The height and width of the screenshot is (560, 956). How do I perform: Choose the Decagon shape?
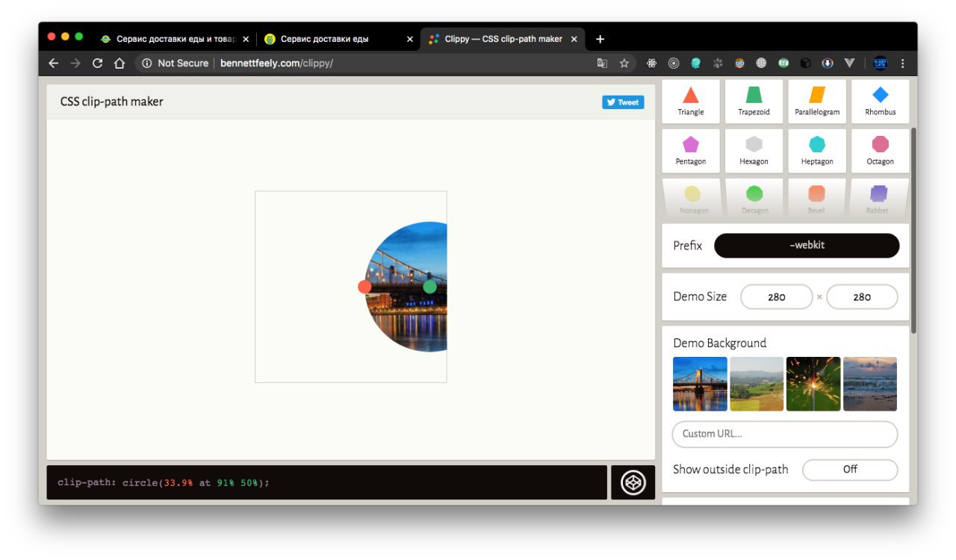point(754,199)
